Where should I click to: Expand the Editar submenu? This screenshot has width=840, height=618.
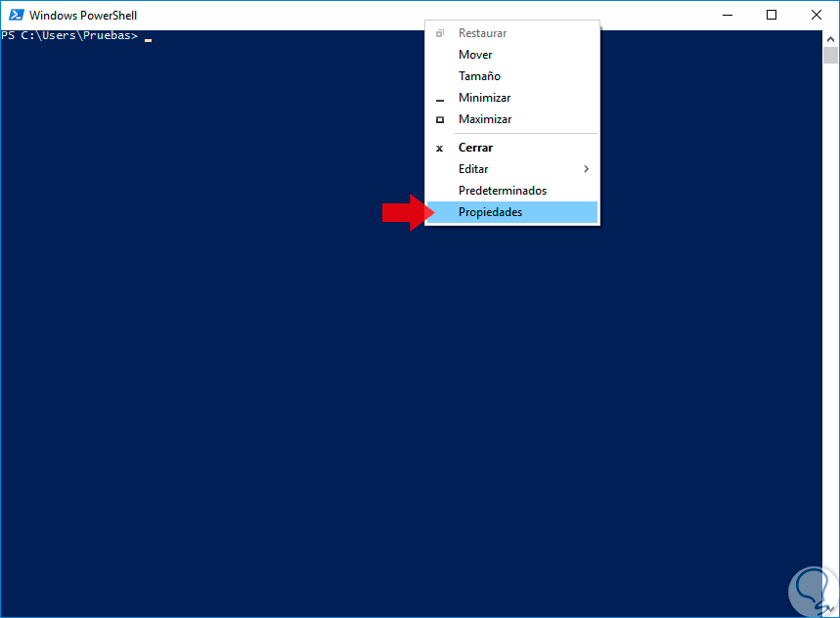pos(512,169)
